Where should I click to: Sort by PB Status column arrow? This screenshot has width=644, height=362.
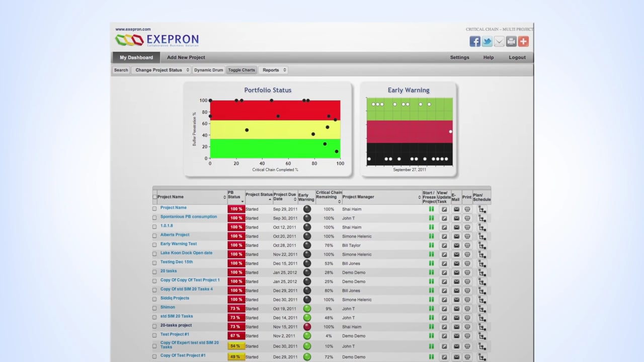pos(242,201)
